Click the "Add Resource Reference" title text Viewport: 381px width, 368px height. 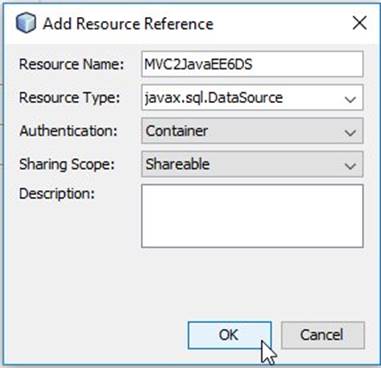pos(128,24)
